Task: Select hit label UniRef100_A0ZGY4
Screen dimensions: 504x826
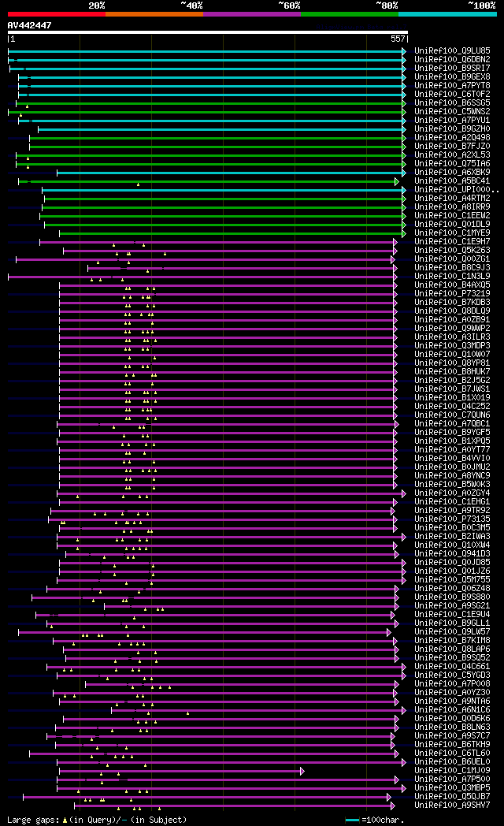Action: pyautogui.click(x=452, y=493)
